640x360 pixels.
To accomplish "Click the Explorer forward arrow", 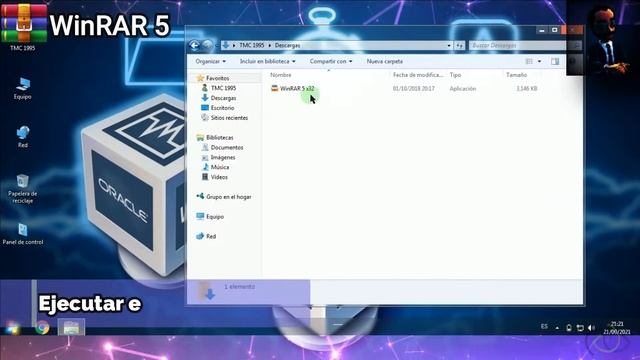I will click(x=207, y=45).
